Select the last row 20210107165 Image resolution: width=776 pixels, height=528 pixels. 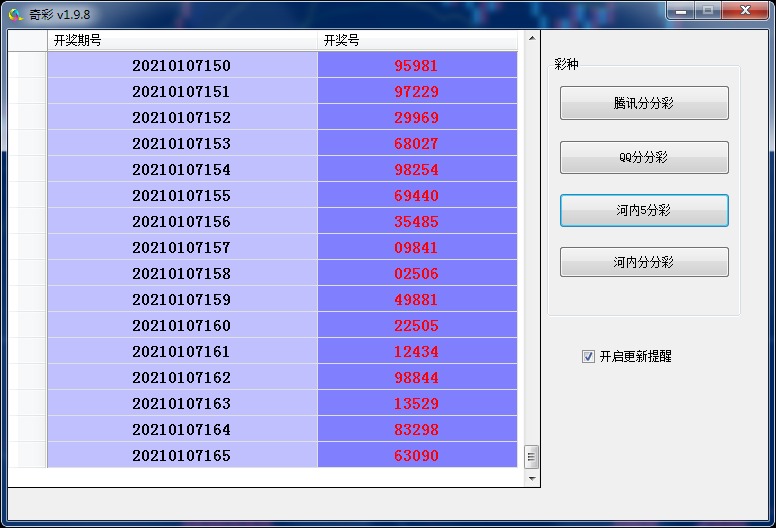(x=181, y=456)
